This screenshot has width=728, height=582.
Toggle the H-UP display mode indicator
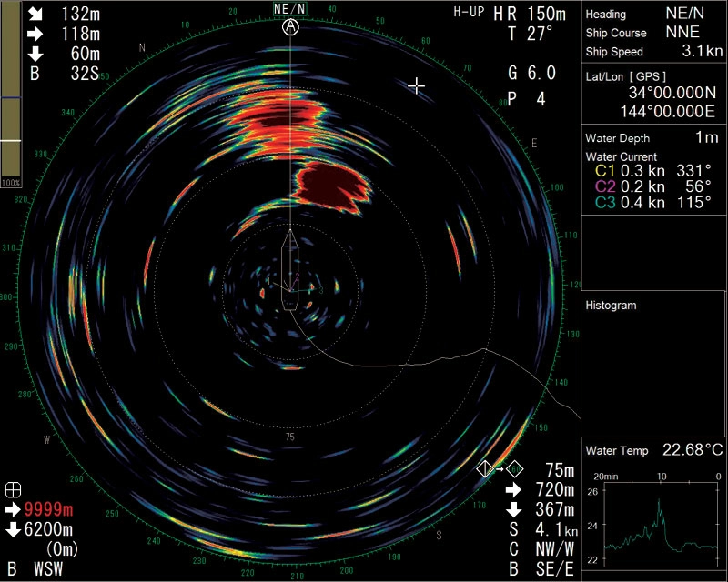point(469,13)
